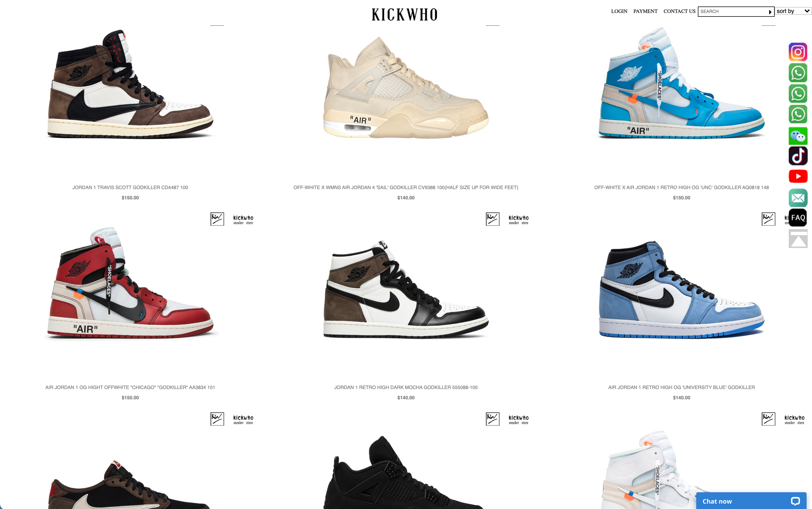This screenshot has width=812, height=509.
Task: Open the FAQ icon
Action: [797, 217]
